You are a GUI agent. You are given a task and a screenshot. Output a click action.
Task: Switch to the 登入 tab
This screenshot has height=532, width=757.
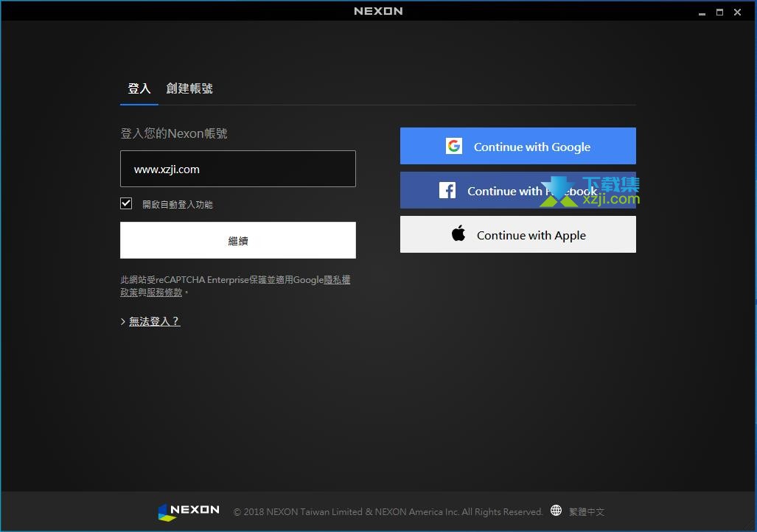point(139,89)
